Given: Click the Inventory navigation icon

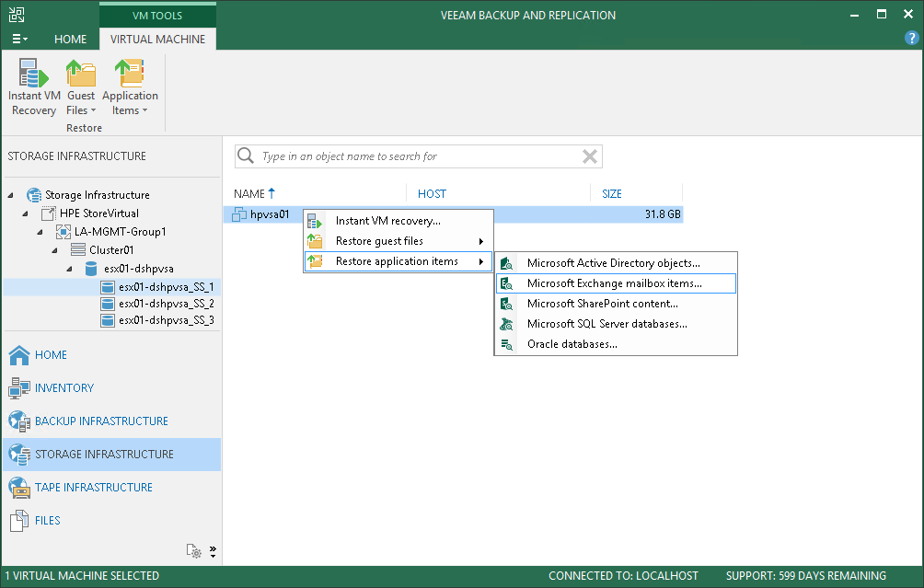Looking at the screenshot, I should tap(19, 387).
